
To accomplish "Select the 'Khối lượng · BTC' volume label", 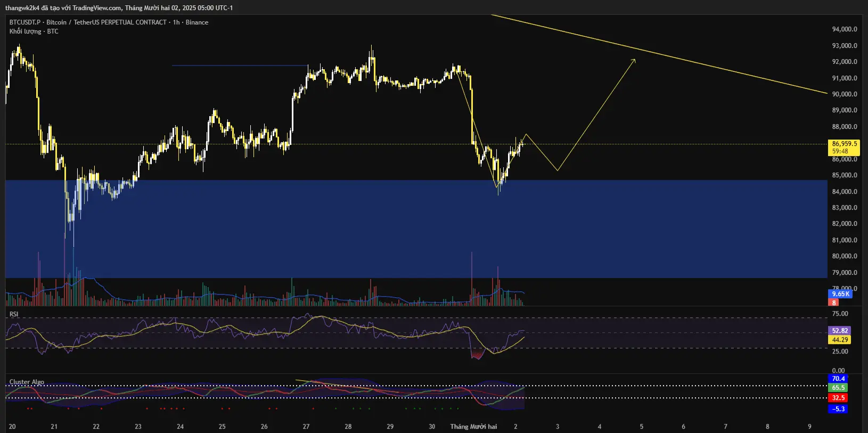I will (x=34, y=31).
